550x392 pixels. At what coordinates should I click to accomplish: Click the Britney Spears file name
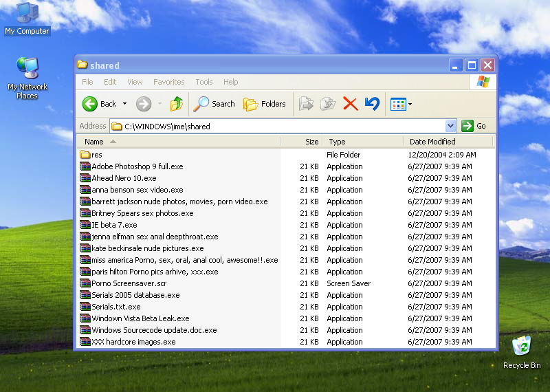(x=142, y=213)
